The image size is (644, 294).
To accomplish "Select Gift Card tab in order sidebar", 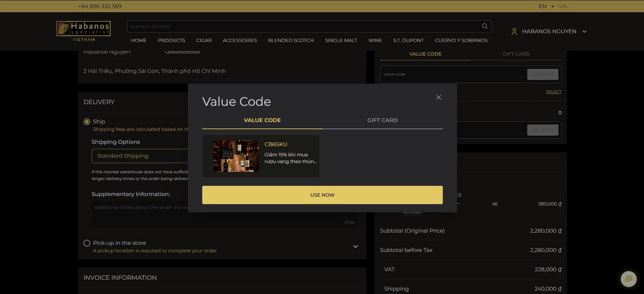I will point(516,54).
